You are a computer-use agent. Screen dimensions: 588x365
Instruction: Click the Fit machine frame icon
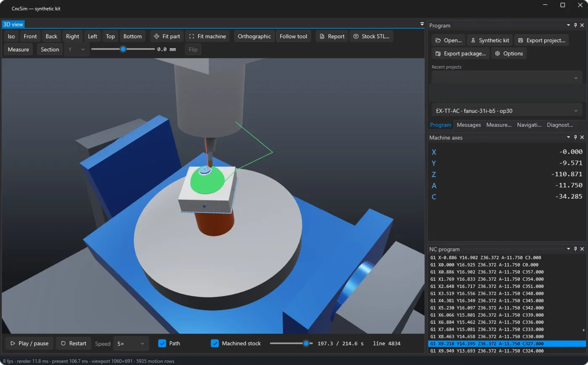[192, 36]
